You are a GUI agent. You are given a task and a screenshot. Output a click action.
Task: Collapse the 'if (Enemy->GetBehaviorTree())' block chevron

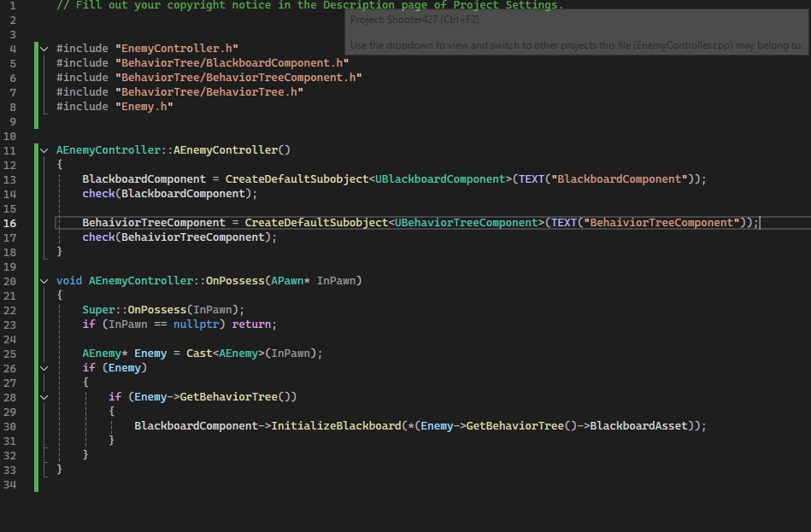pyautogui.click(x=44, y=397)
